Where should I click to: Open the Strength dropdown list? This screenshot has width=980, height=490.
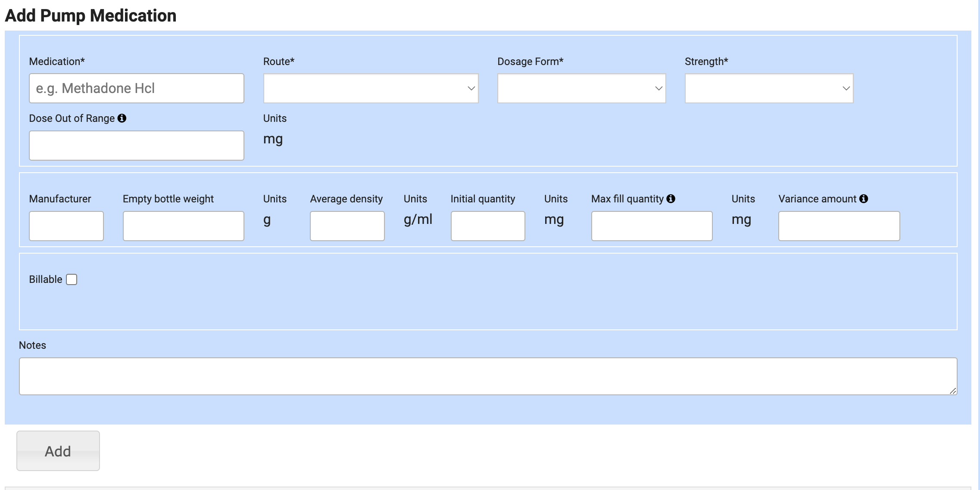pos(768,88)
